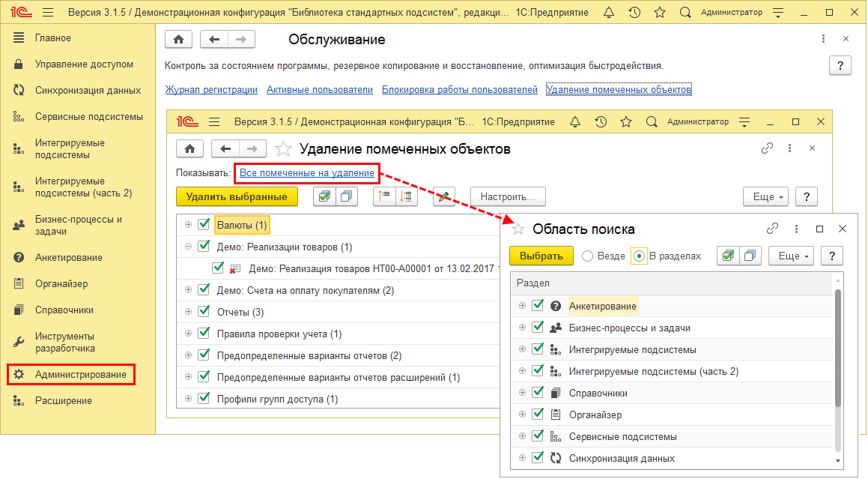
Task: Expand all groups toolbar icon
Action: pyautogui.click(x=407, y=196)
